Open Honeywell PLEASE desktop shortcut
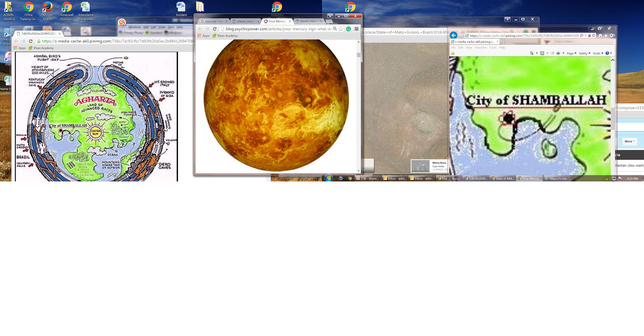 click(x=66, y=11)
